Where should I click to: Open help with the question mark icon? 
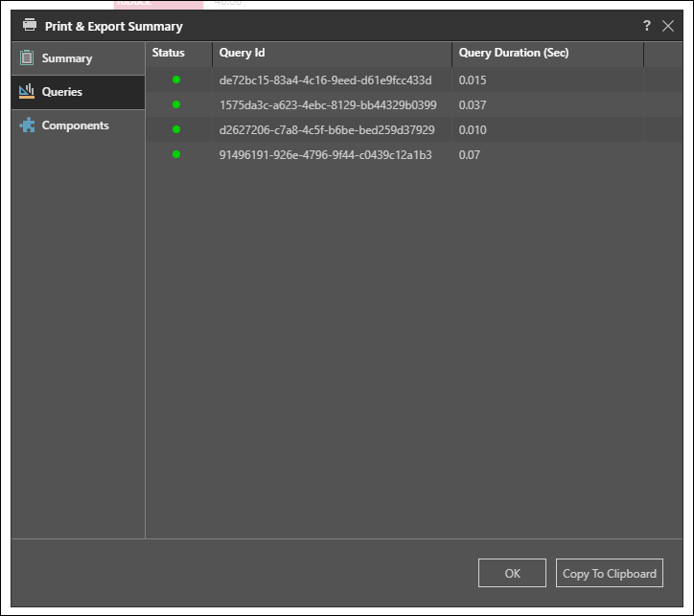pyautogui.click(x=647, y=26)
